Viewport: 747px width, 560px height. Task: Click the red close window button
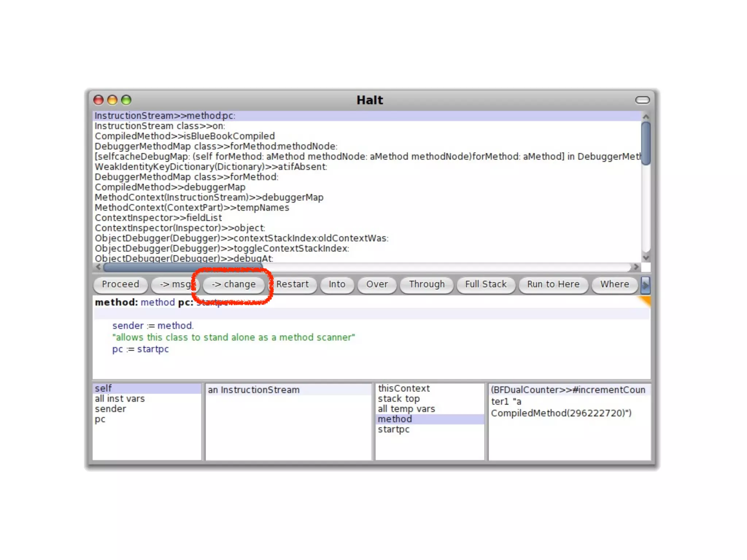[98, 100]
